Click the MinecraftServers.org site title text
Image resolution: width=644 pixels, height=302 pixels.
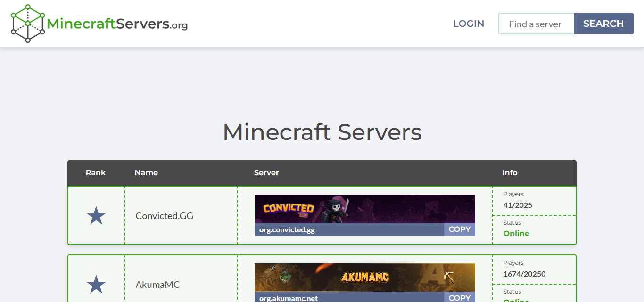pos(117,24)
